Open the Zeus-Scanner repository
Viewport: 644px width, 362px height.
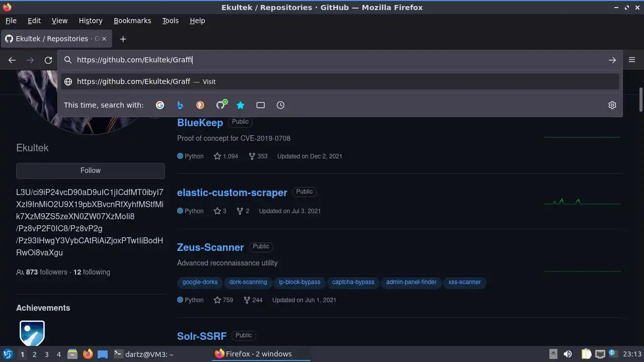pos(210,247)
